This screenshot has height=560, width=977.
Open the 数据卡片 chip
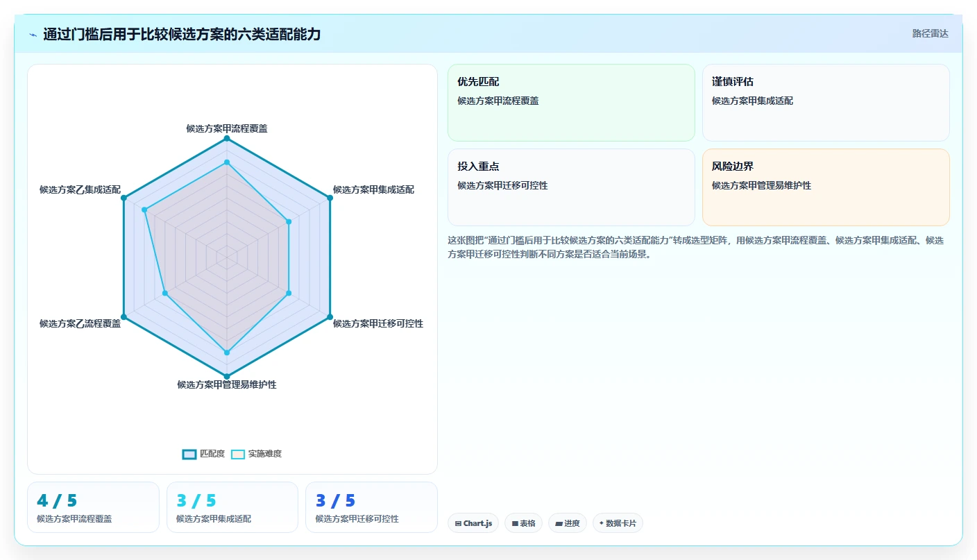tap(618, 523)
